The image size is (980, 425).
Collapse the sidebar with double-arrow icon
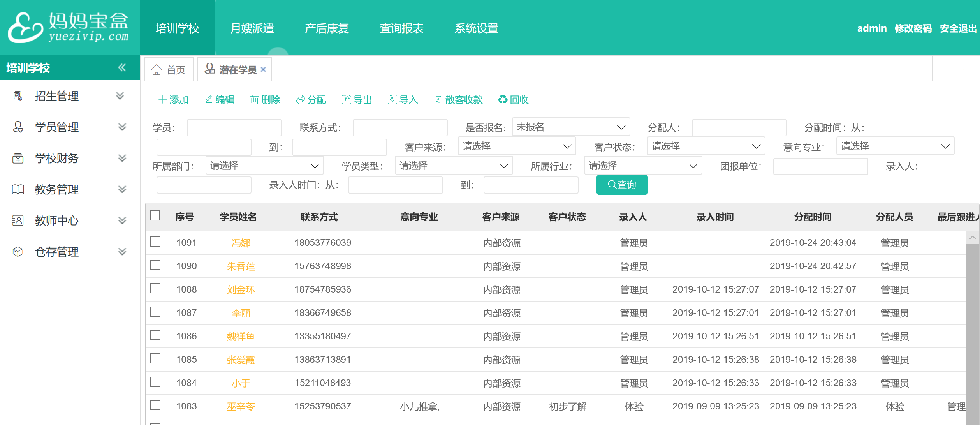[122, 67]
